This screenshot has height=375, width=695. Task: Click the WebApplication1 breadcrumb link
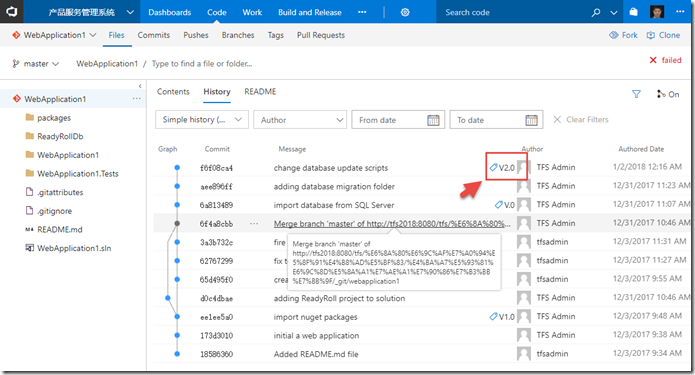click(107, 64)
